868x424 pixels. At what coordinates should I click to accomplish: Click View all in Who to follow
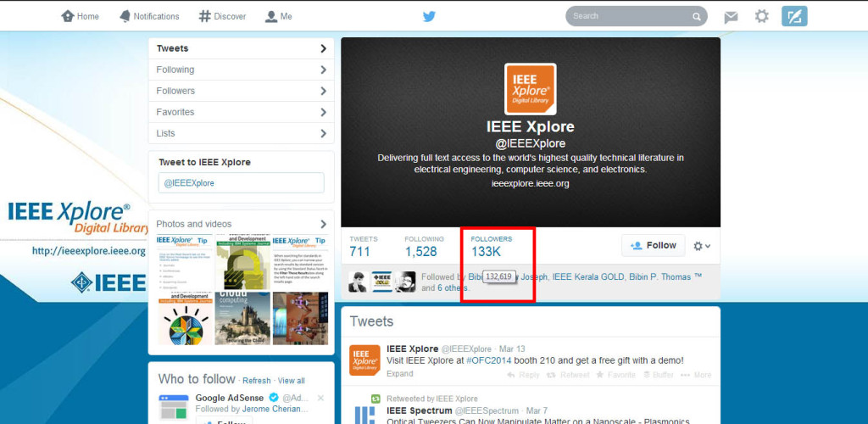292,381
